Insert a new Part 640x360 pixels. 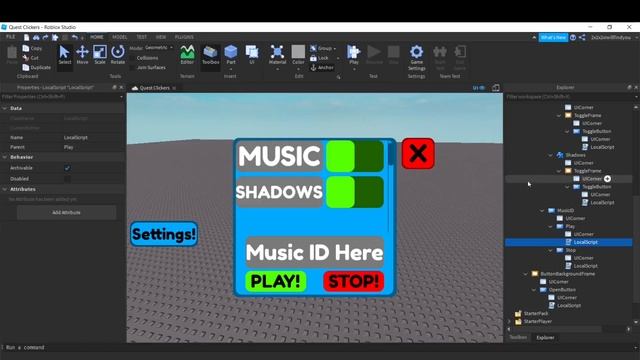[231, 55]
